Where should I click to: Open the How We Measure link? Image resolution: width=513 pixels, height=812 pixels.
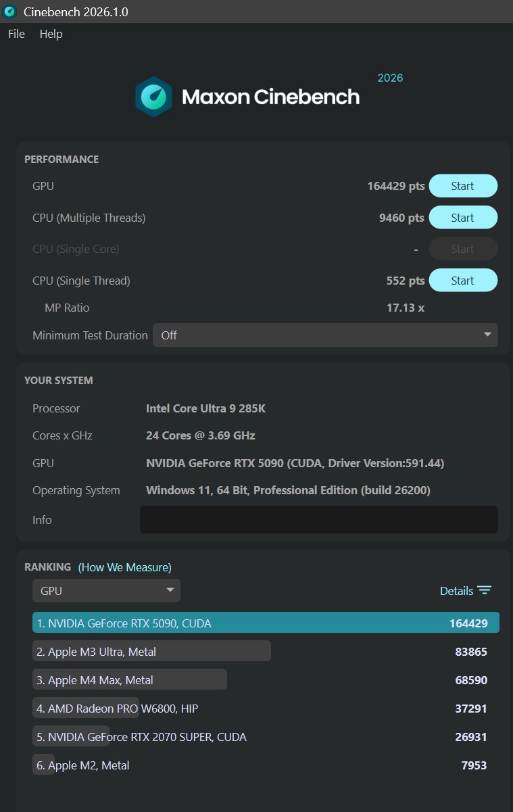pos(124,567)
